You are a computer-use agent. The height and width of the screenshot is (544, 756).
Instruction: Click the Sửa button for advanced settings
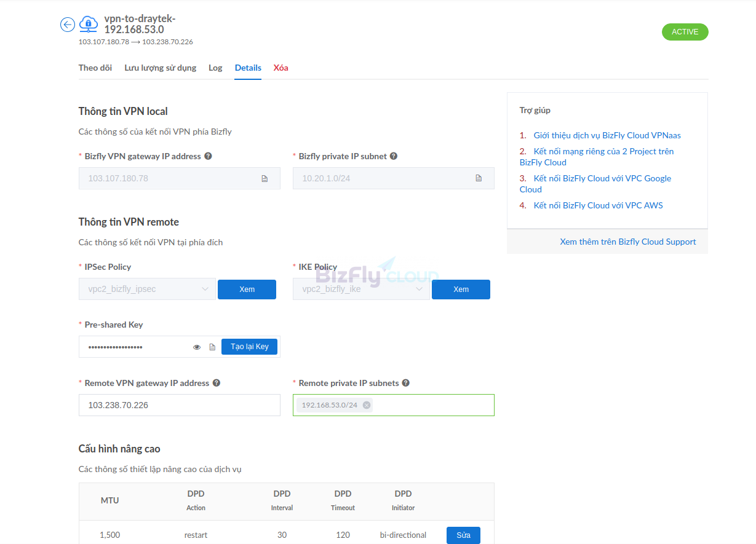pyautogui.click(x=463, y=535)
